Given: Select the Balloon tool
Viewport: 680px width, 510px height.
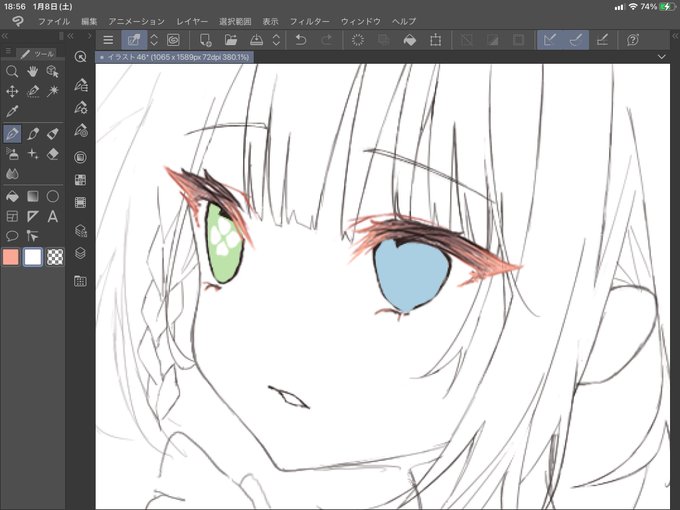Looking at the screenshot, I should 12,236.
